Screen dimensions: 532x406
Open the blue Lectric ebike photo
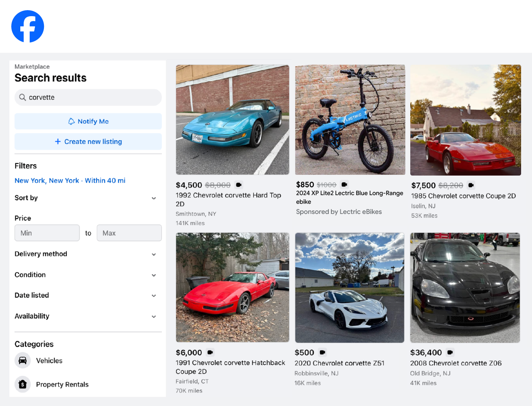350,120
